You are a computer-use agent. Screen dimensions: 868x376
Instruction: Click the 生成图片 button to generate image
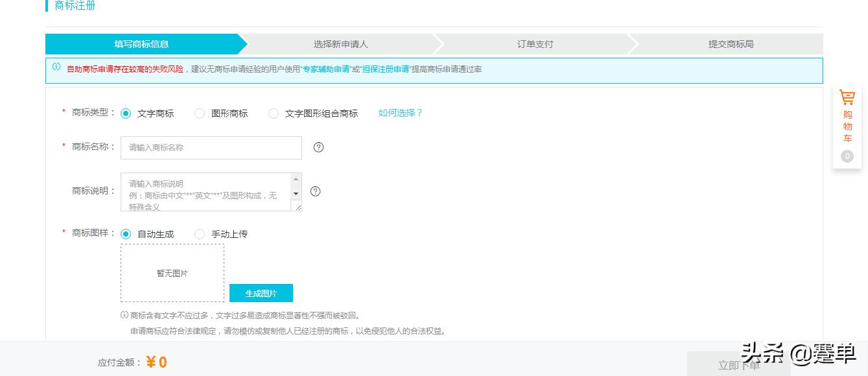point(261,293)
